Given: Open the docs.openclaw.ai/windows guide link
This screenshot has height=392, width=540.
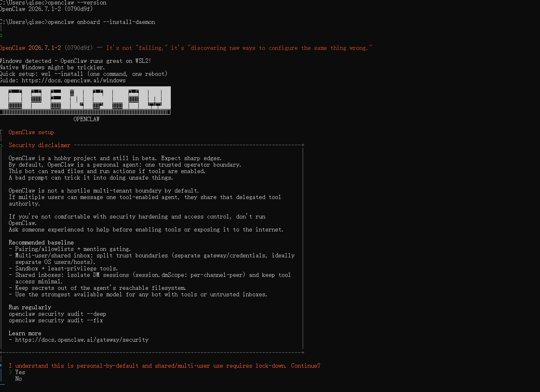Looking at the screenshot, I should [74, 80].
